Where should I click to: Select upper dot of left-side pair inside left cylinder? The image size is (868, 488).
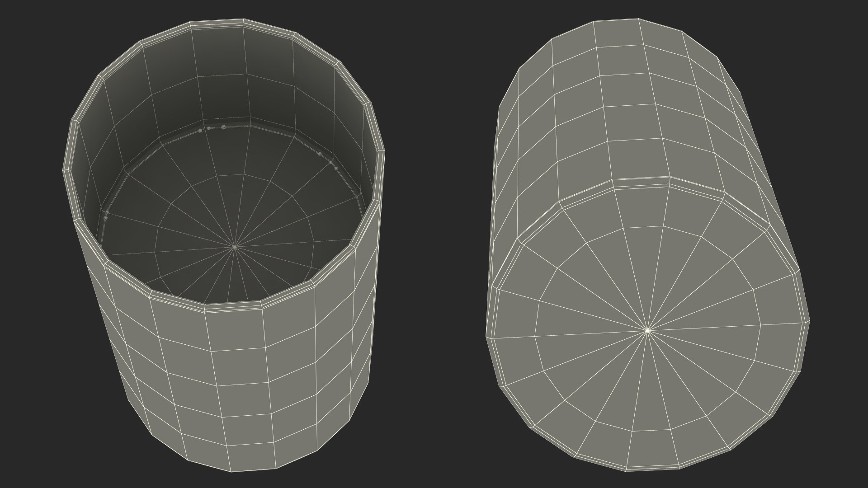(107, 212)
